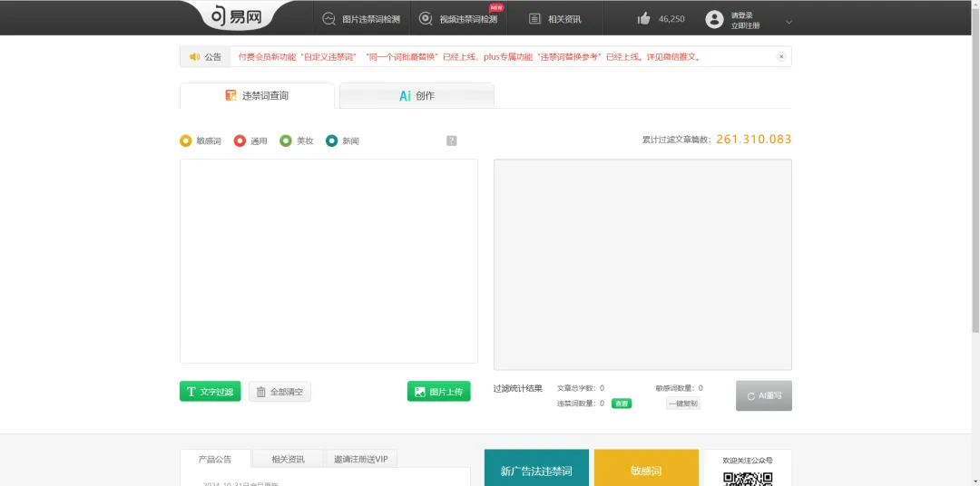Select the 新闻 radio option

tap(332, 141)
